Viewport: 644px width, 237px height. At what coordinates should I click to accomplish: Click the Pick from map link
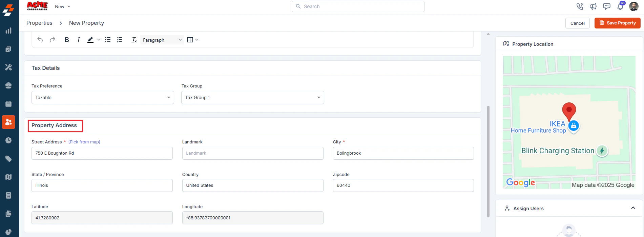(x=84, y=142)
